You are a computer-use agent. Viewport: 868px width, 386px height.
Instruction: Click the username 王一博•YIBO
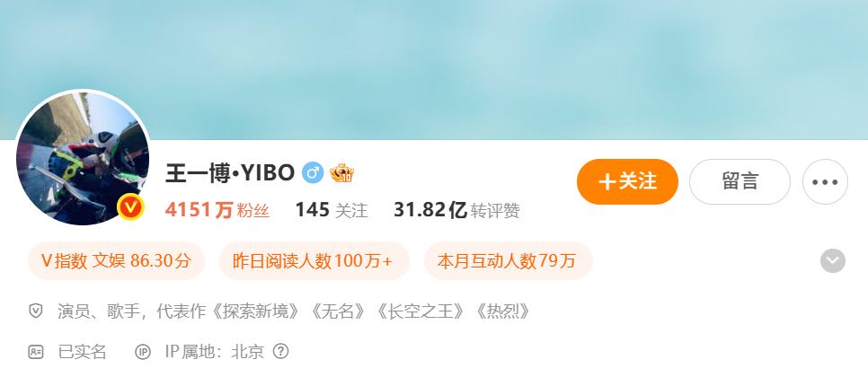(230, 173)
